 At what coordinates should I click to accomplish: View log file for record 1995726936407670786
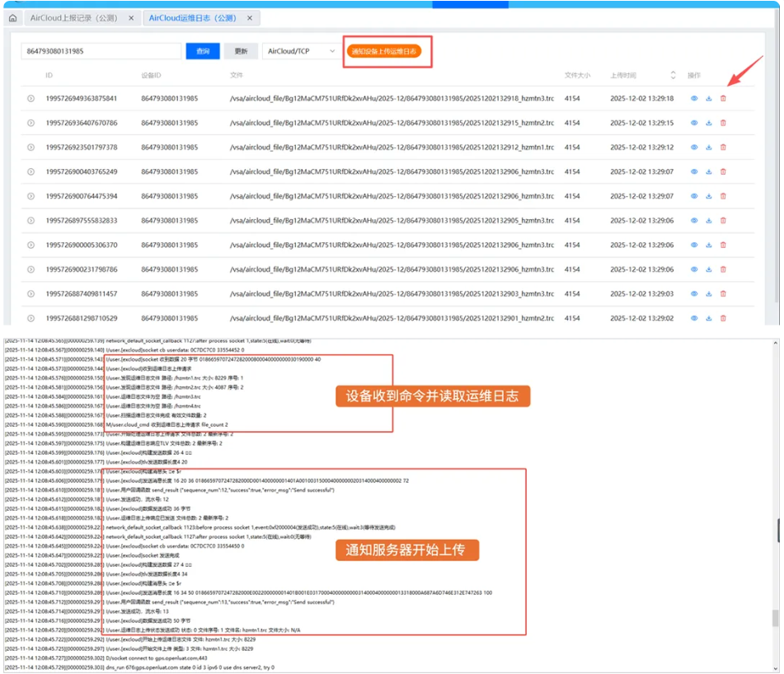694,123
